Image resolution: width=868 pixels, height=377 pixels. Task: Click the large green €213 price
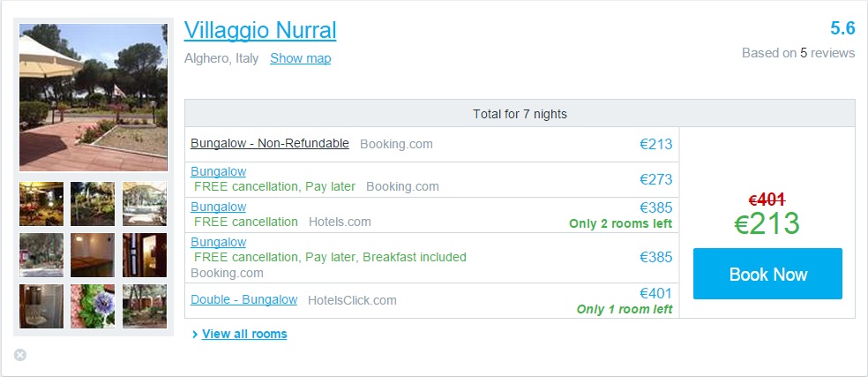(767, 223)
